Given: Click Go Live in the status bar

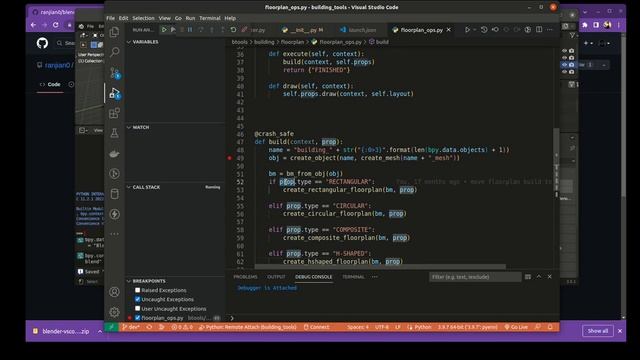Looking at the screenshot, I should [516, 327].
